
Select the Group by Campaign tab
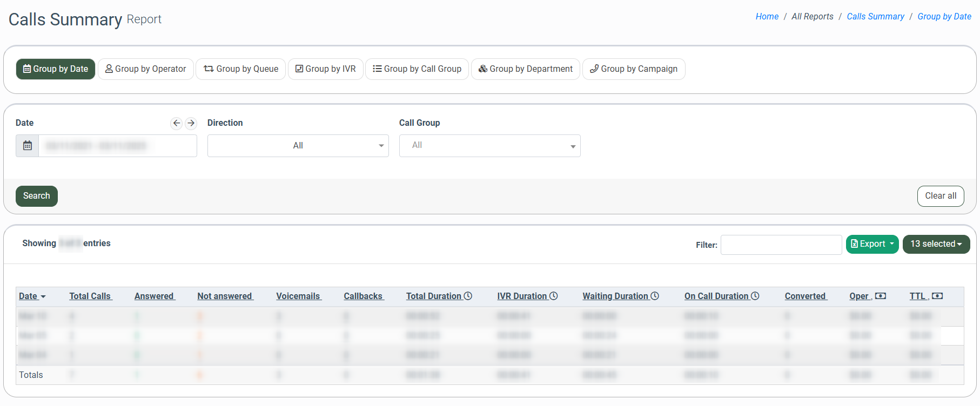633,69
